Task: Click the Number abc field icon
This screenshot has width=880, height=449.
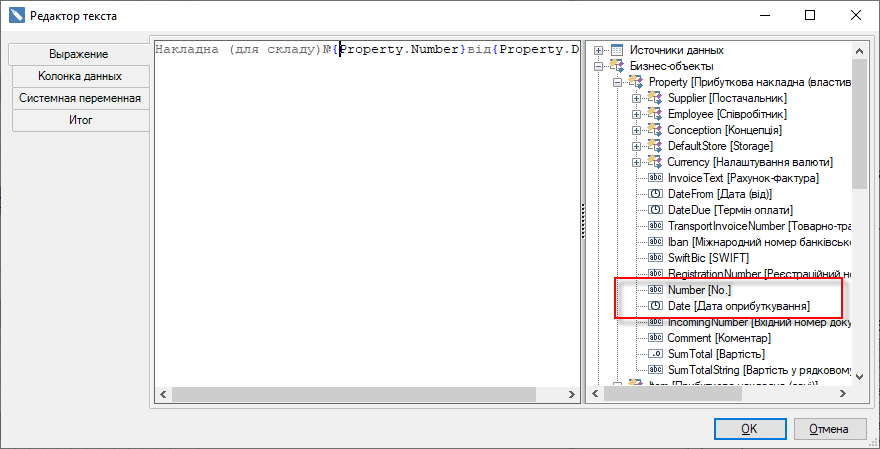Action: pyautogui.click(x=655, y=289)
